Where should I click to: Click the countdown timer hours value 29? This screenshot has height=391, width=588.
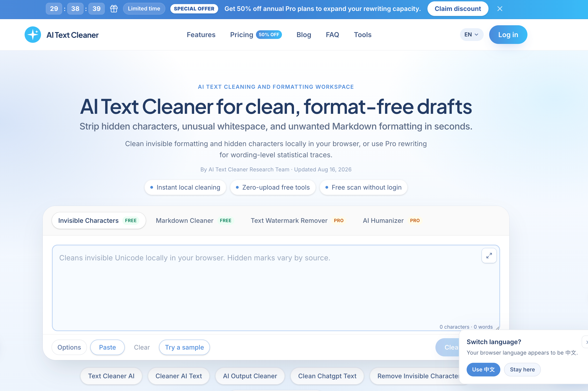tap(54, 9)
